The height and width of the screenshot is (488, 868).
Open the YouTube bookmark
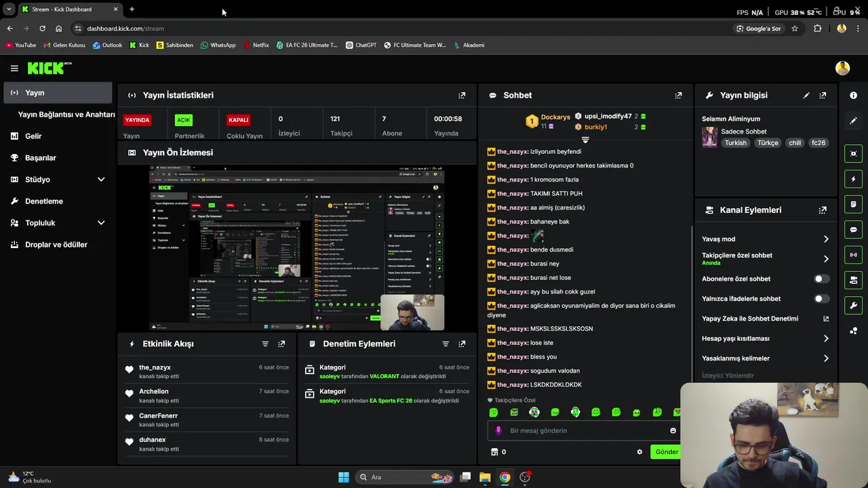coord(20,45)
